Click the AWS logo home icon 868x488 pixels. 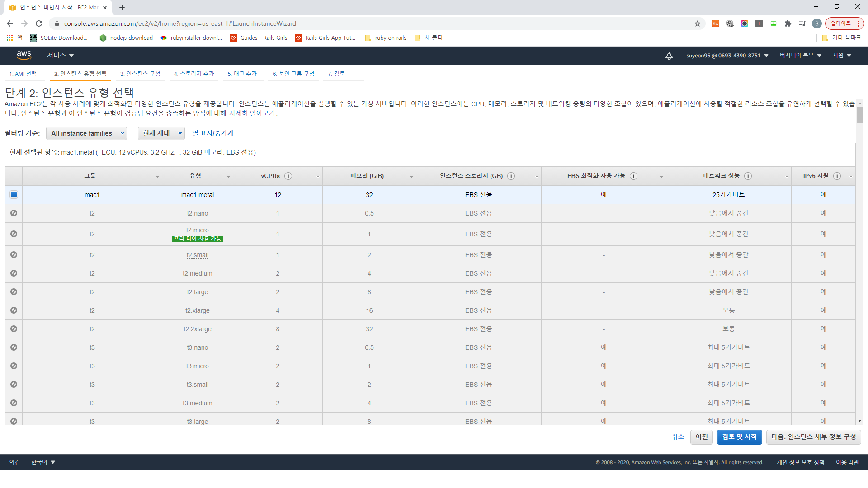tap(24, 55)
